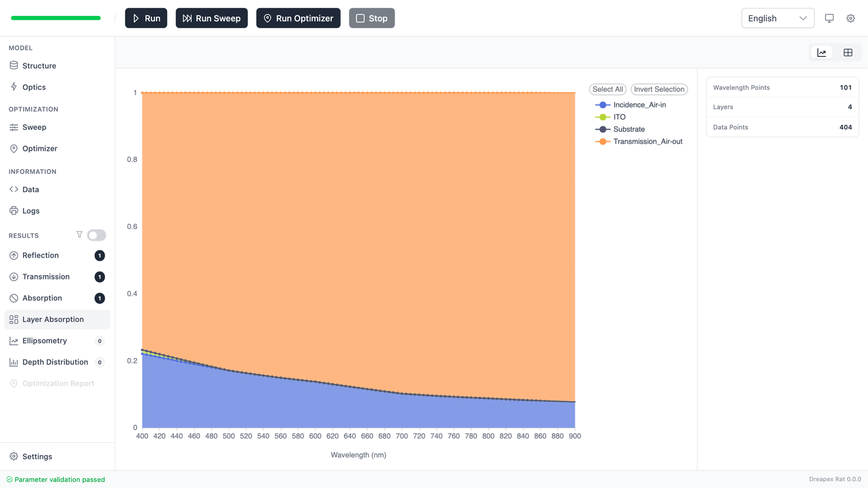Click the Optics lightning icon
The height and width of the screenshot is (488, 868).
pos(14,87)
